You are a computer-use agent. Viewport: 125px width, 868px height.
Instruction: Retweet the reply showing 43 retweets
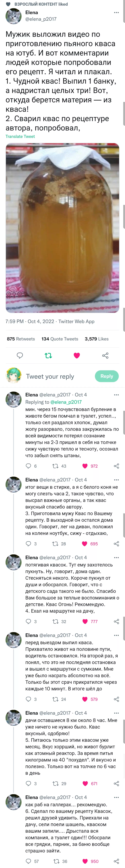pos(55,466)
